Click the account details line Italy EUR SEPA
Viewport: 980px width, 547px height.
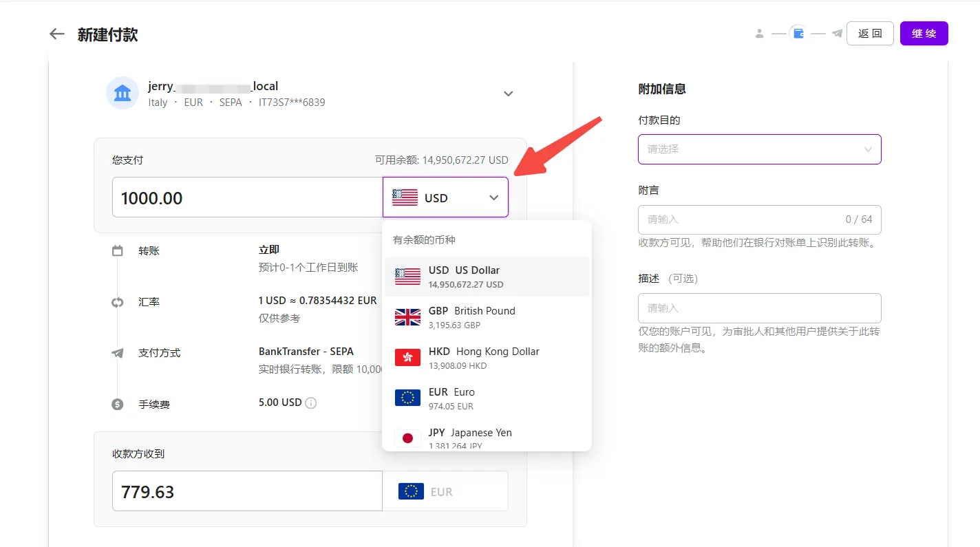237,103
